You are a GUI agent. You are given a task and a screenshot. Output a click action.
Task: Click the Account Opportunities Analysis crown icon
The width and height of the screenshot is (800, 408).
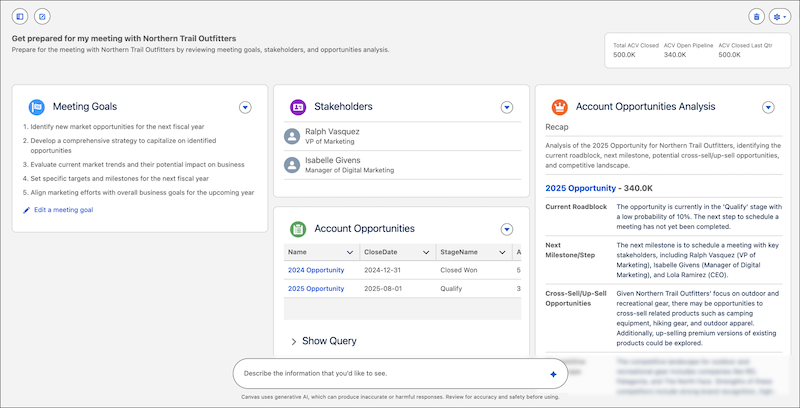click(x=560, y=107)
